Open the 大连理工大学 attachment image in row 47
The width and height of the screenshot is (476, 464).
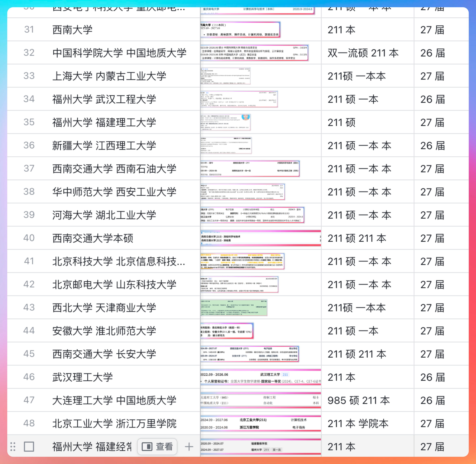(x=260, y=400)
